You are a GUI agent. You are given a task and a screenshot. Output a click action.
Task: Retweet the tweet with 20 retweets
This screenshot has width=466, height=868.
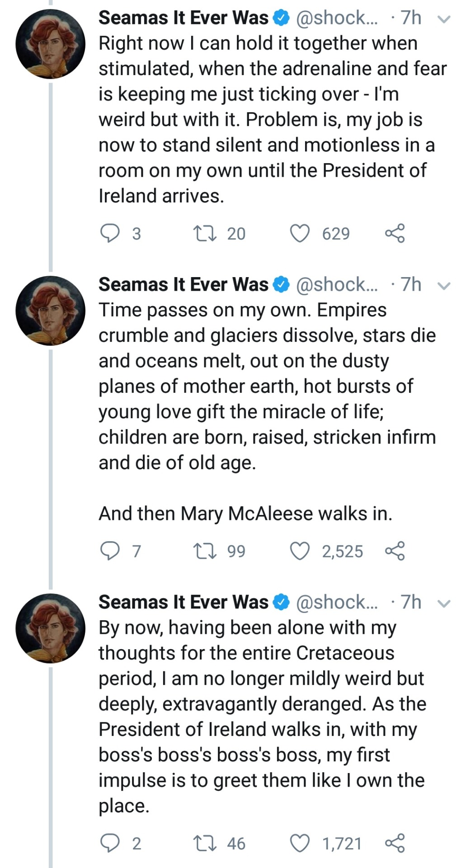coord(205,233)
